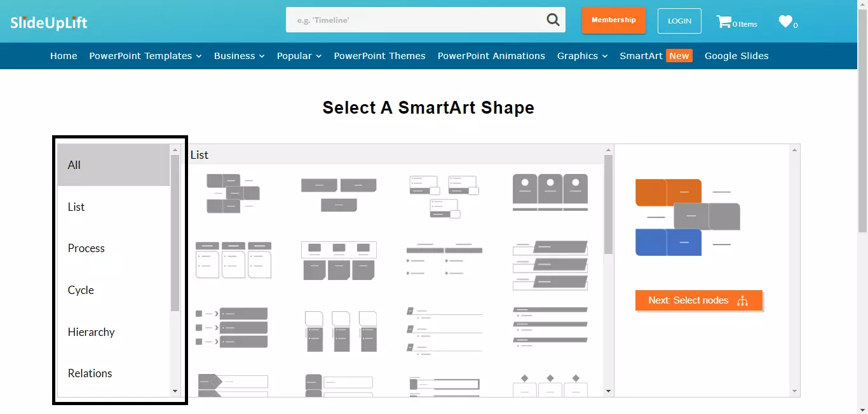Click the Membership button

tap(613, 20)
